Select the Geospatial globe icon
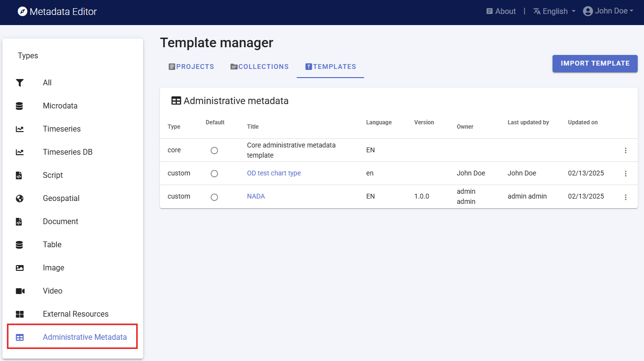This screenshot has width=644, height=361. pyautogui.click(x=20, y=199)
